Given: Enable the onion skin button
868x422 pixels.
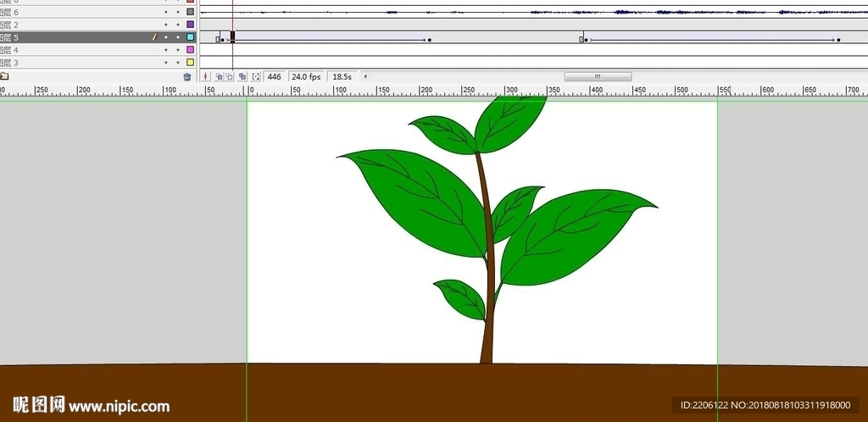Looking at the screenshot, I should click(x=219, y=77).
